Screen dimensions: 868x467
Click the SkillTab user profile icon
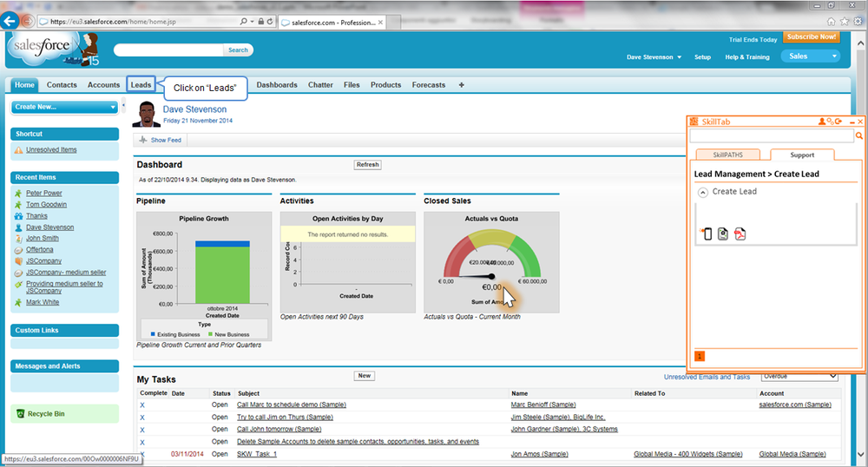pyautogui.click(x=821, y=122)
